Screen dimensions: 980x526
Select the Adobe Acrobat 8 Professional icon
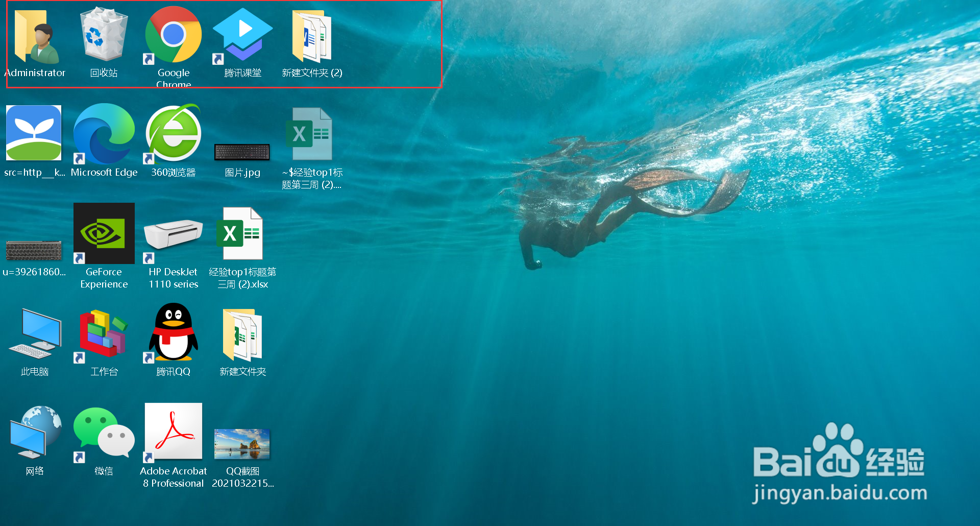173,432
